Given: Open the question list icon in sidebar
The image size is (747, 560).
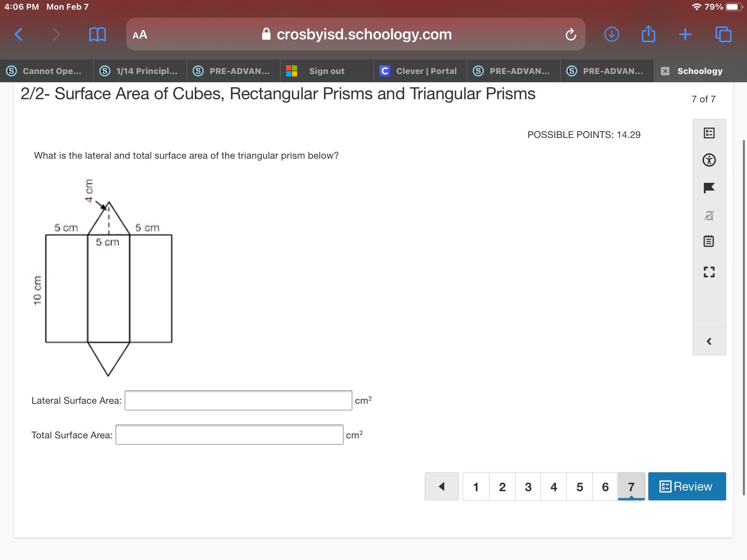Looking at the screenshot, I should pyautogui.click(x=709, y=133).
